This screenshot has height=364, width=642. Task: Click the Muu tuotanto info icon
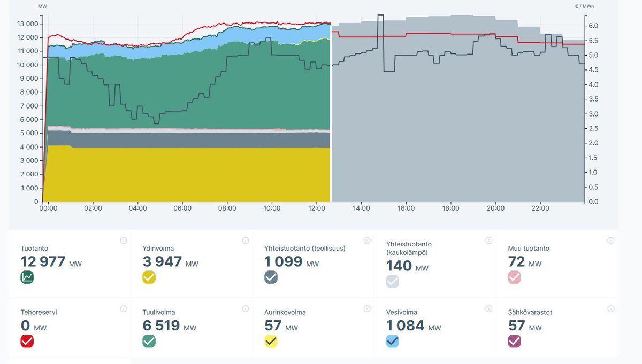[610, 241]
